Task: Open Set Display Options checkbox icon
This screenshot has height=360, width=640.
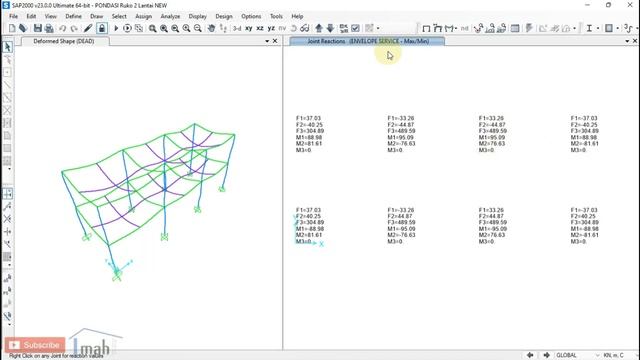Action: click(356, 28)
